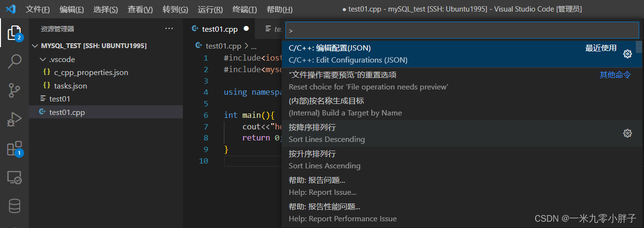
Task: Open the Search view icon
Action: (x=14, y=61)
